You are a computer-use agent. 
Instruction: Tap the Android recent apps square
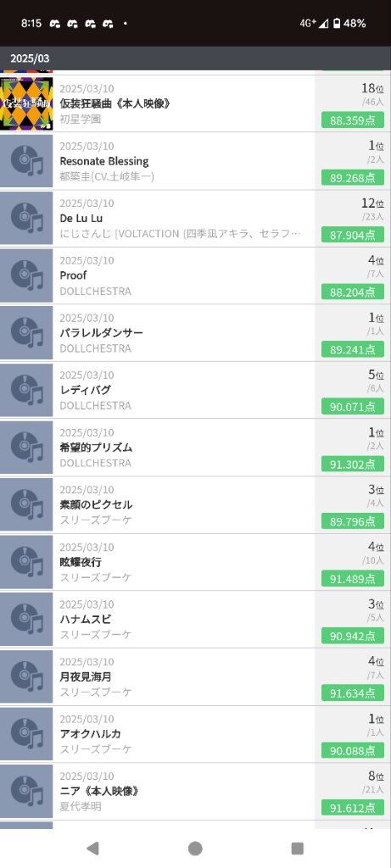tap(298, 848)
